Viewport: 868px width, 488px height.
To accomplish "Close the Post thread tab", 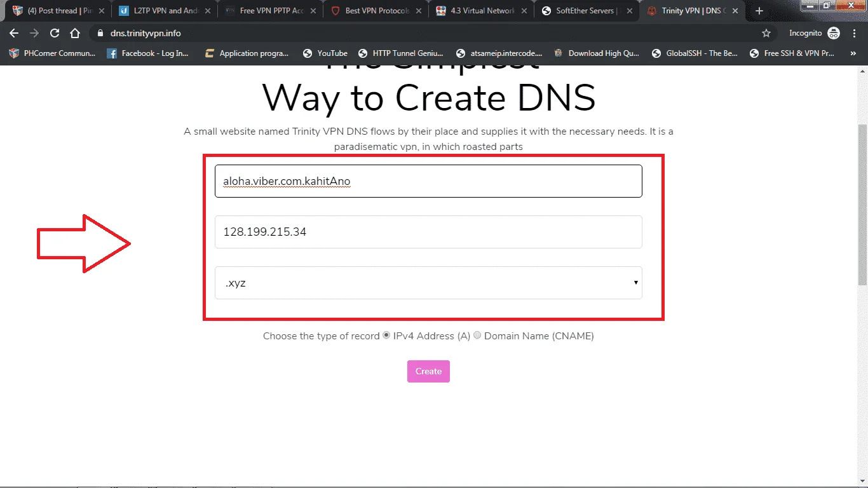I will pyautogui.click(x=100, y=11).
